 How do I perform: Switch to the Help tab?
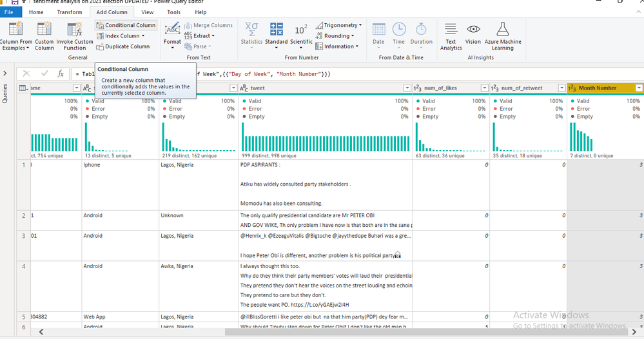tap(200, 12)
